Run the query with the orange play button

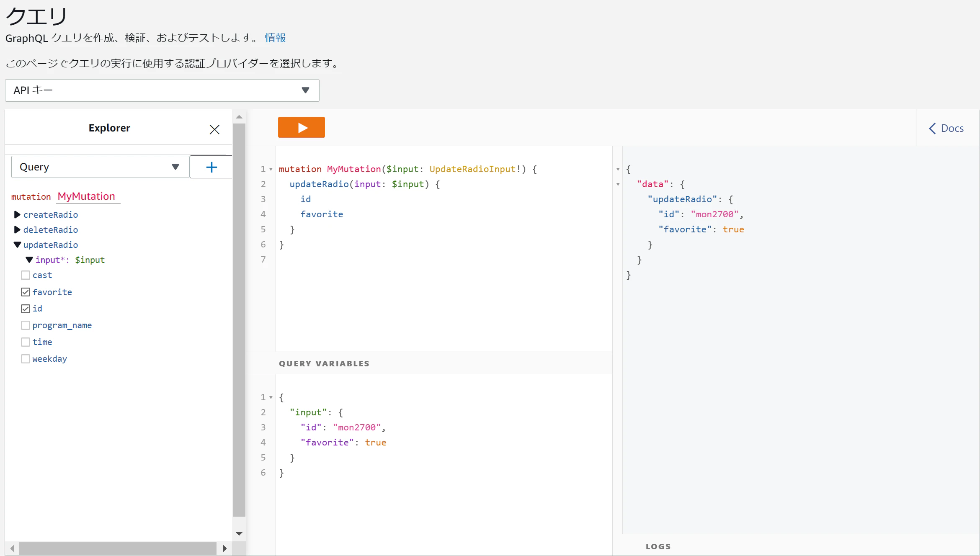301,127
